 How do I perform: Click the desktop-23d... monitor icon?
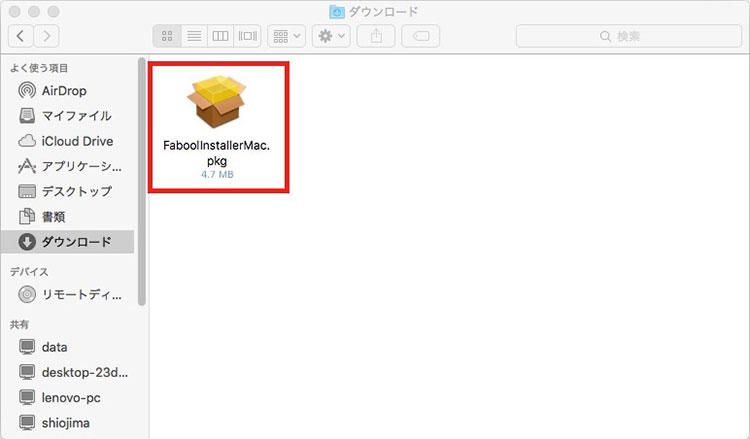27,372
